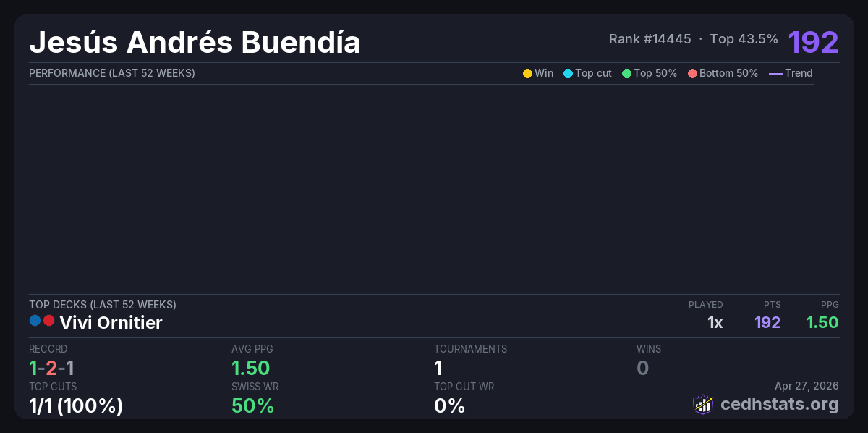Toggle the cyan Top cut legend marker
868x433 pixels.
point(568,73)
